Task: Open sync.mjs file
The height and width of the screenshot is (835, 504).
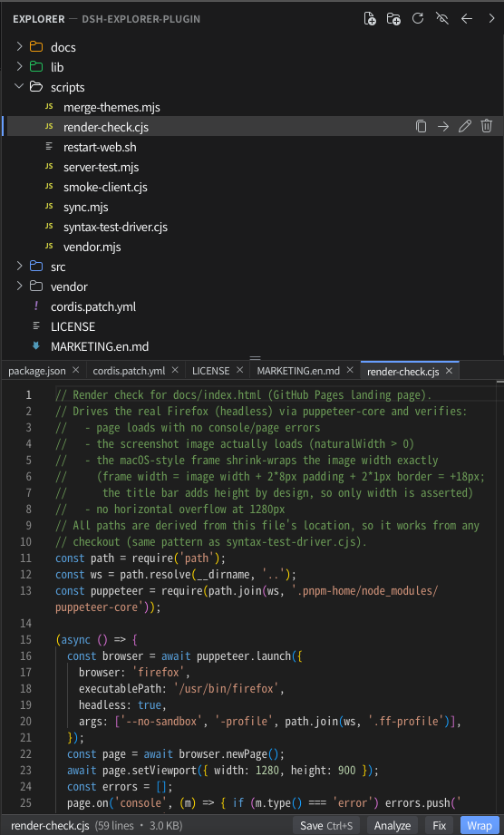Action: tap(86, 207)
